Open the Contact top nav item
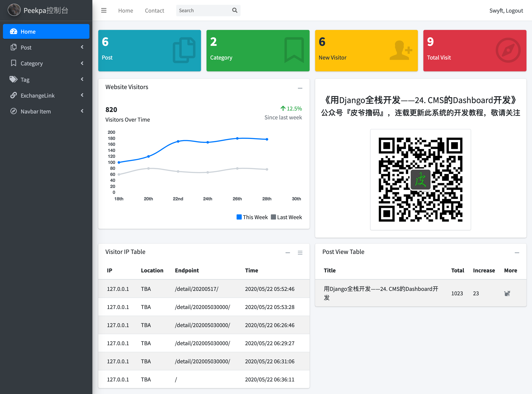 pos(154,11)
